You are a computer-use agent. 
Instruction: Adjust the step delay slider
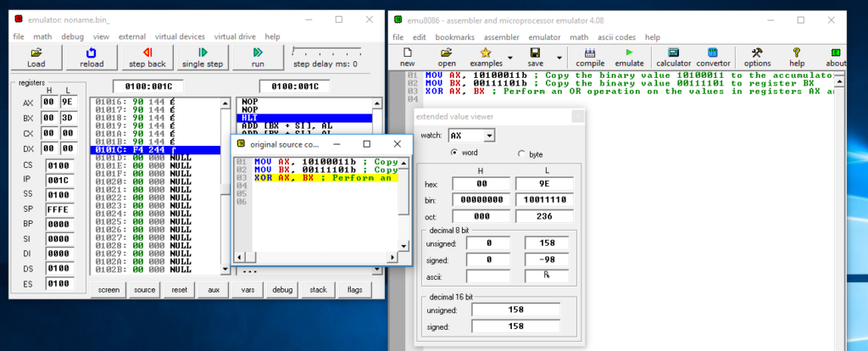click(x=294, y=51)
